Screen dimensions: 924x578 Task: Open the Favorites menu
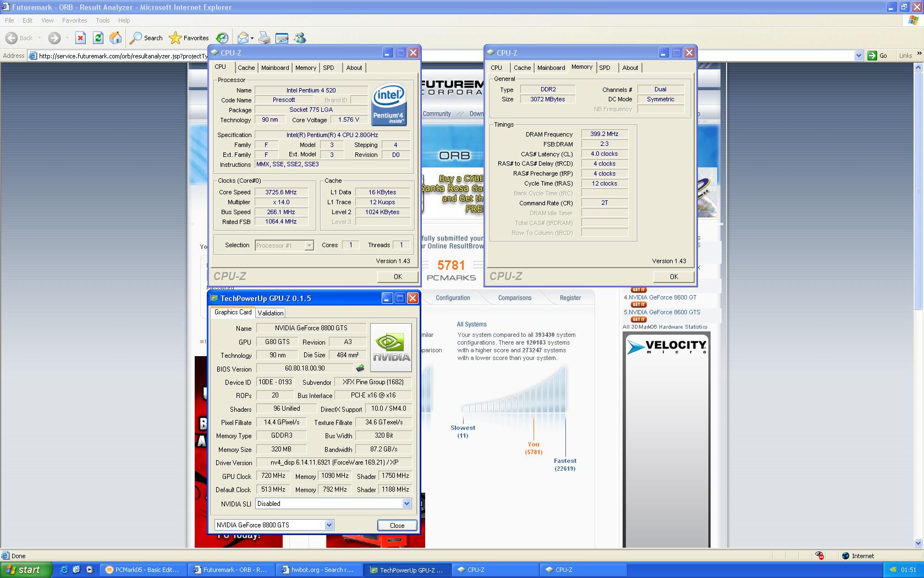pos(74,20)
